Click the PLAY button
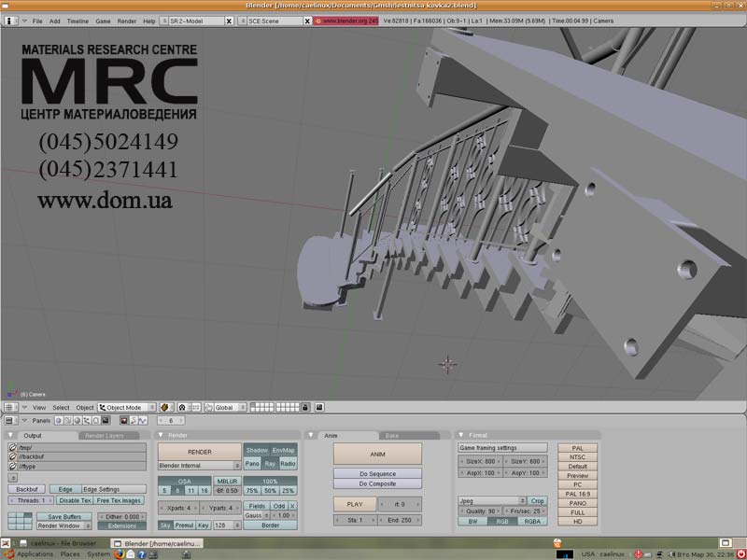 355,504
